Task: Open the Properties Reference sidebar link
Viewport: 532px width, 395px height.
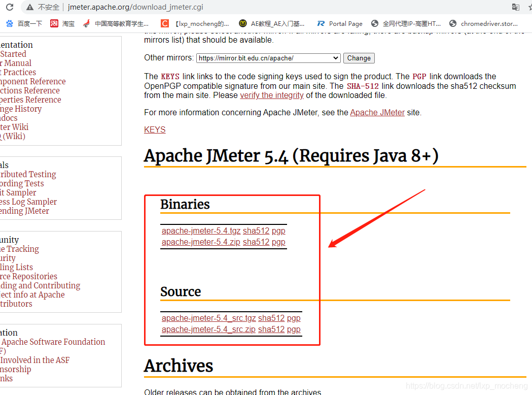Action: point(30,100)
